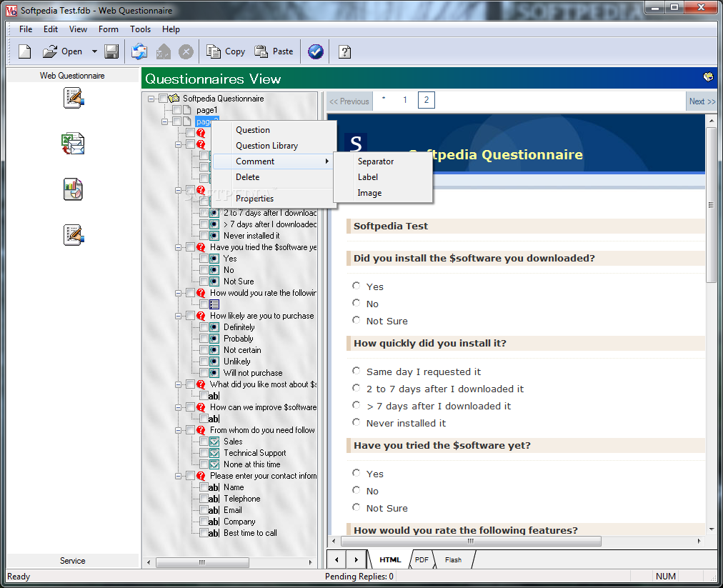Collapse 'From whom do you need follow' node
This screenshot has width=723, height=588.
point(179,430)
